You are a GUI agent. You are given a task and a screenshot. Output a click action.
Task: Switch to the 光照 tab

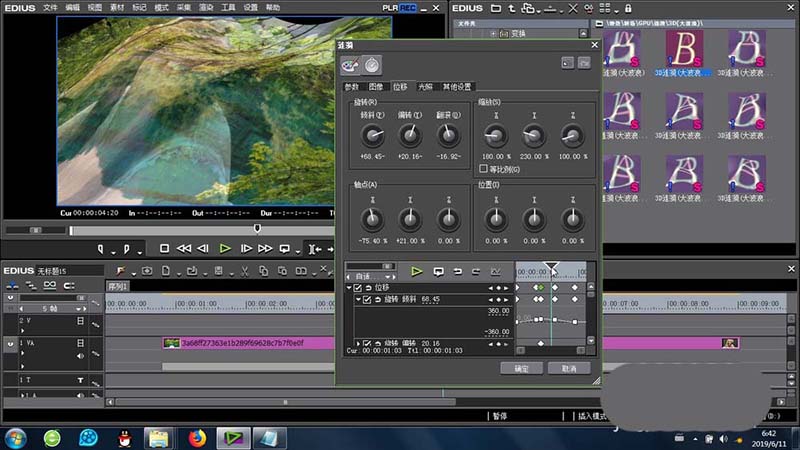426,87
